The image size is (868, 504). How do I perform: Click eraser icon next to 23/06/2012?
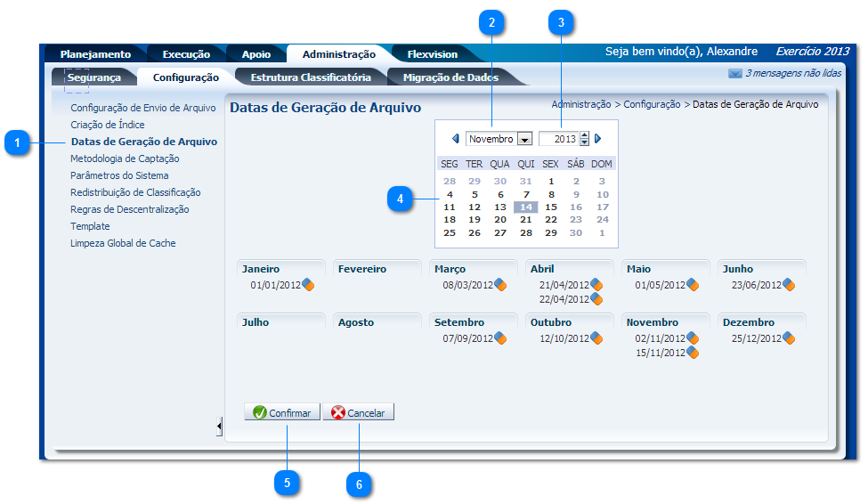click(x=789, y=285)
